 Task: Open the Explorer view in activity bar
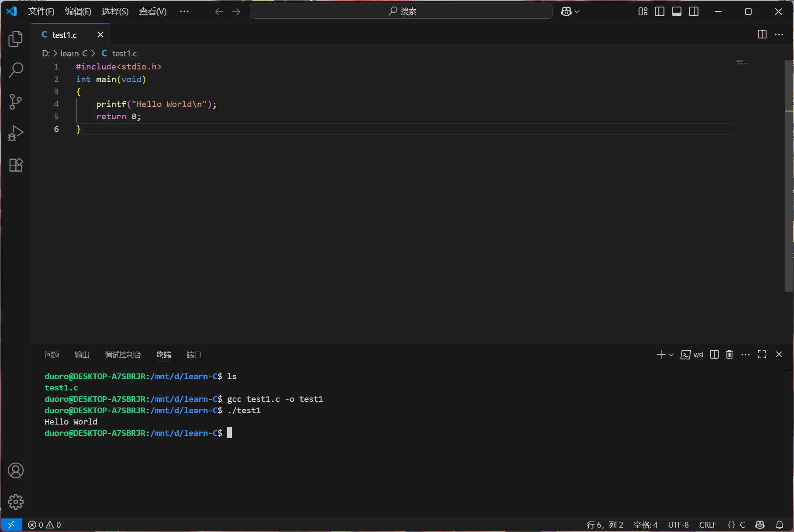[16, 39]
